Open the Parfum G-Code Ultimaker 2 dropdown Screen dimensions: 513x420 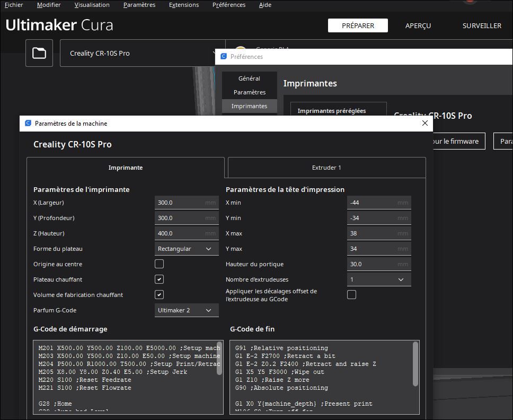click(x=187, y=310)
